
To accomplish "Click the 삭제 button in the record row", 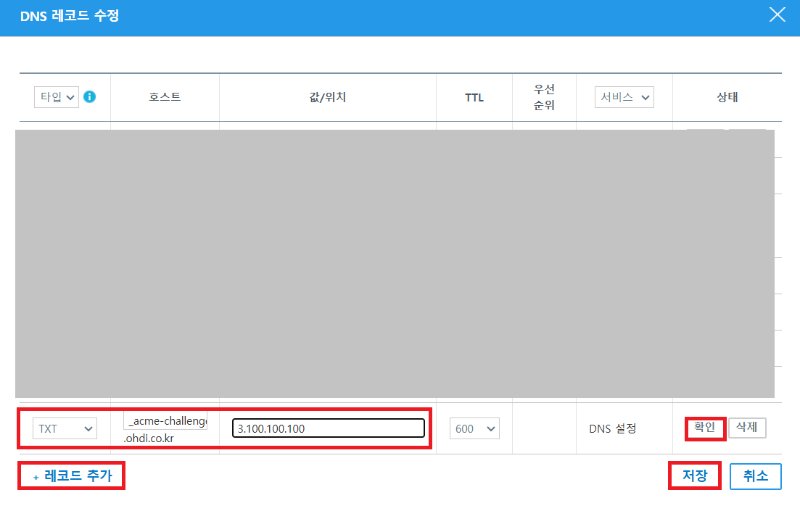I will click(x=747, y=428).
